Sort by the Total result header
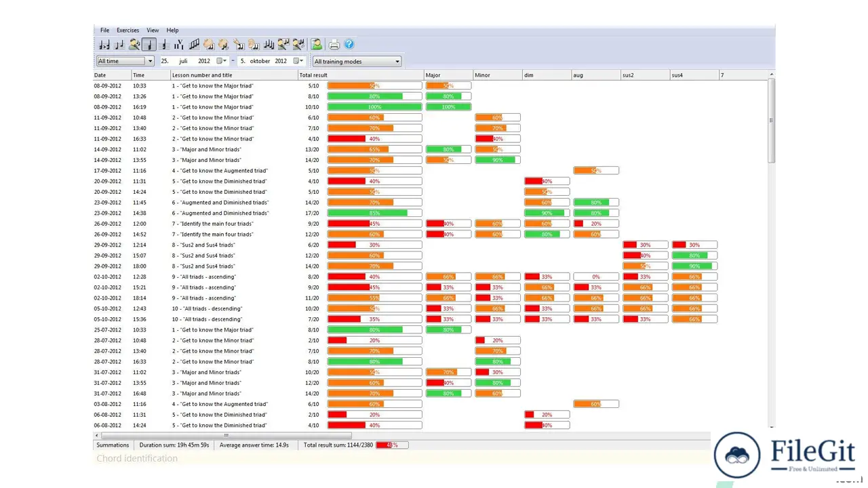The image size is (868, 488). click(361, 75)
